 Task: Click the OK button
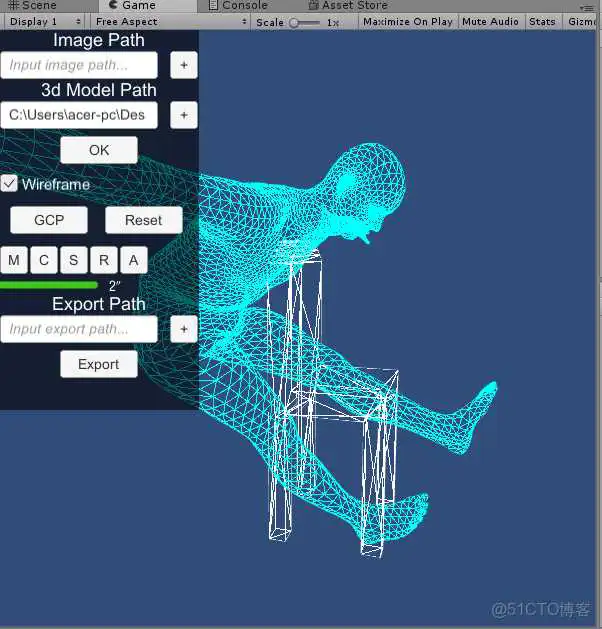click(99, 150)
